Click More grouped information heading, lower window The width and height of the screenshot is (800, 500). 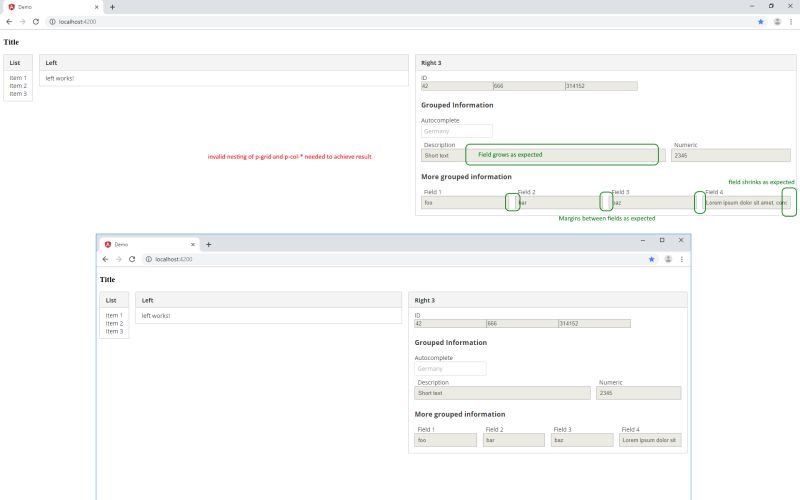460,414
